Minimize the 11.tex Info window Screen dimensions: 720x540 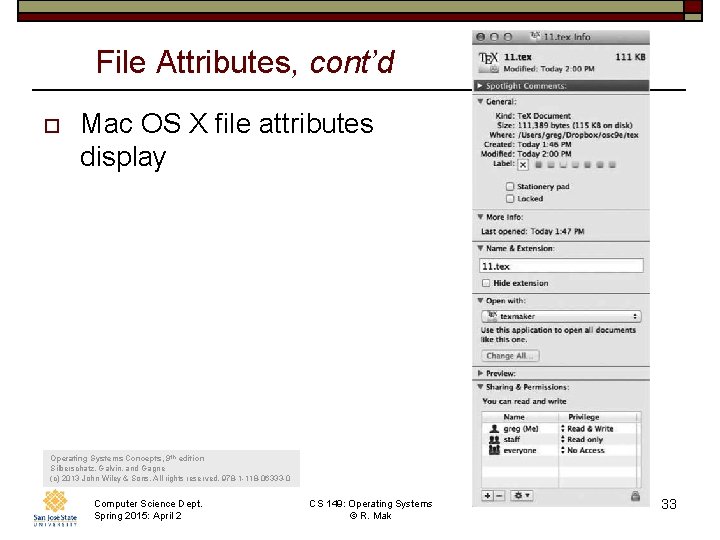(x=494, y=37)
